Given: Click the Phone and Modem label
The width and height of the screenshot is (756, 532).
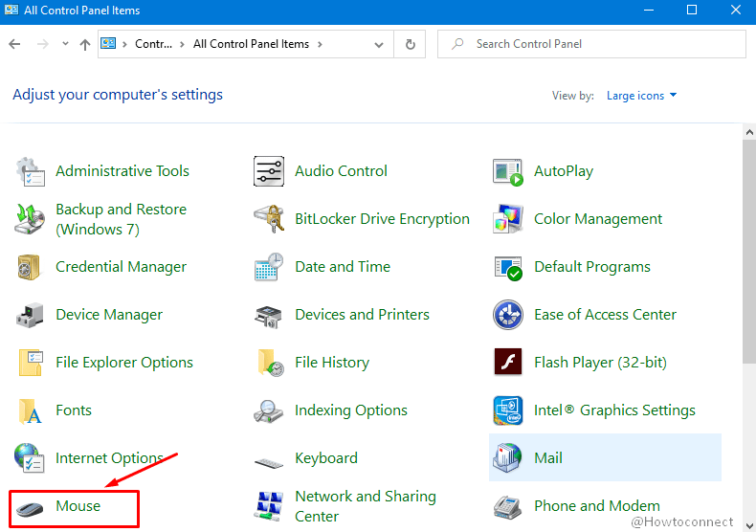Looking at the screenshot, I should [597, 506].
